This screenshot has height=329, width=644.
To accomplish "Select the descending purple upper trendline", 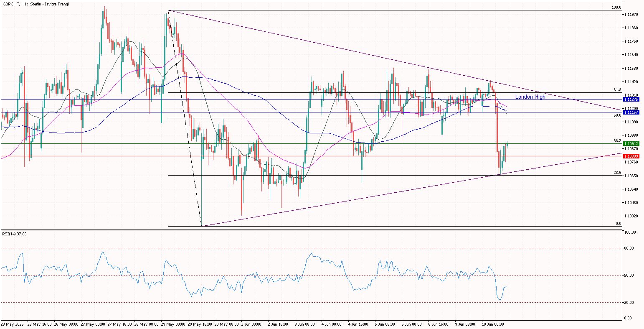I will pos(395,61).
